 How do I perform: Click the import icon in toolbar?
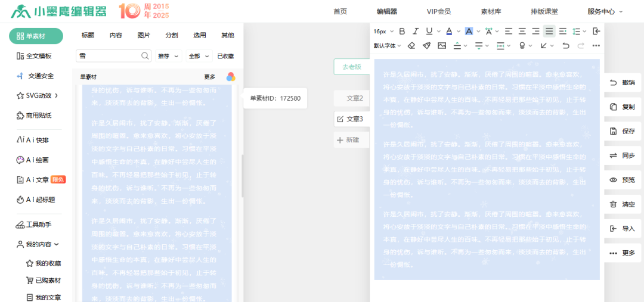pyautogui.click(x=596, y=31)
